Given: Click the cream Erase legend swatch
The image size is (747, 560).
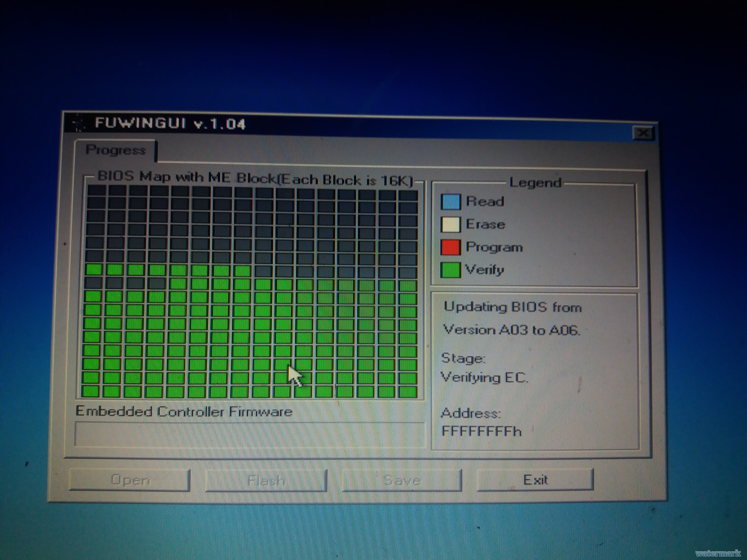Looking at the screenshot, I should click(450, 224).
